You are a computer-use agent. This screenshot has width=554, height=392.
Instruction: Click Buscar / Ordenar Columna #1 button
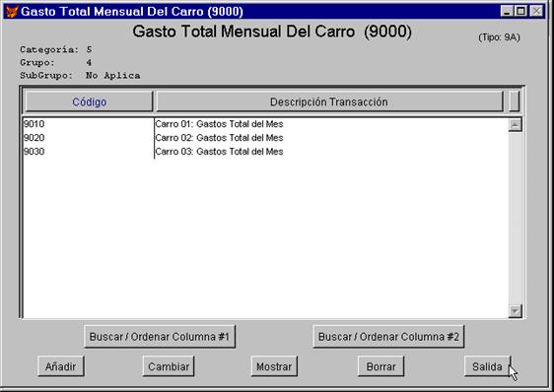[160, 337]
